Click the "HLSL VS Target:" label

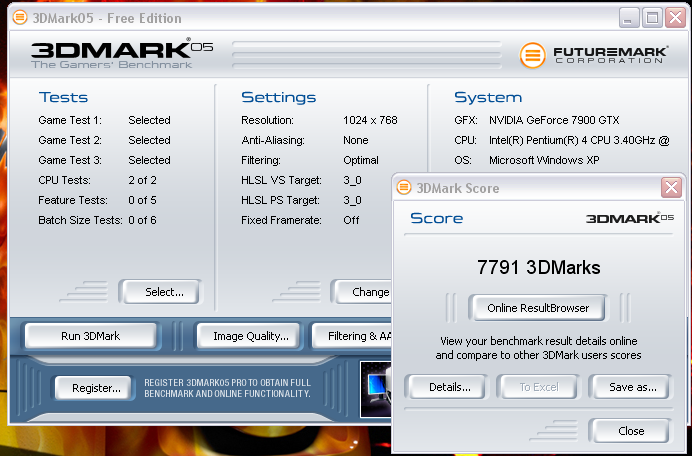[282, 180]
